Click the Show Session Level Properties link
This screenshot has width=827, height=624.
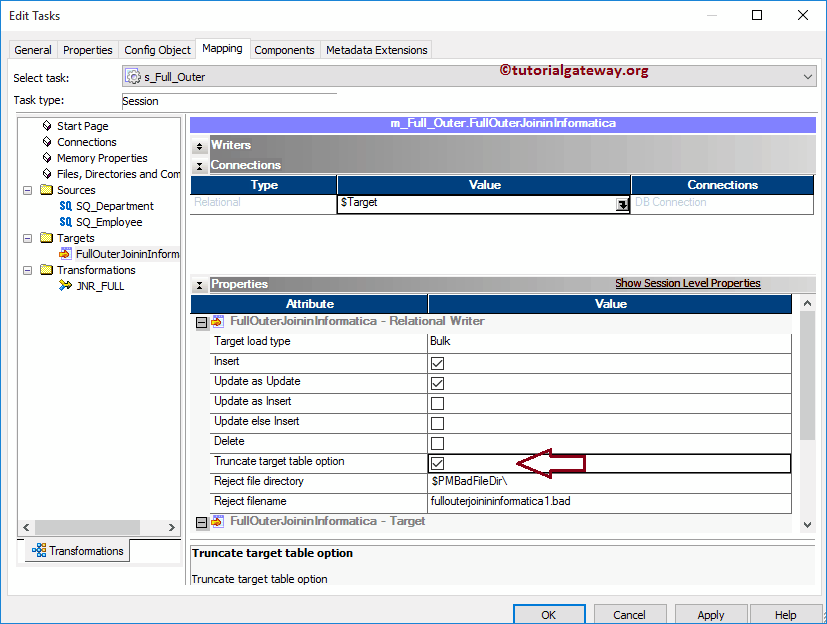[687, 283]
